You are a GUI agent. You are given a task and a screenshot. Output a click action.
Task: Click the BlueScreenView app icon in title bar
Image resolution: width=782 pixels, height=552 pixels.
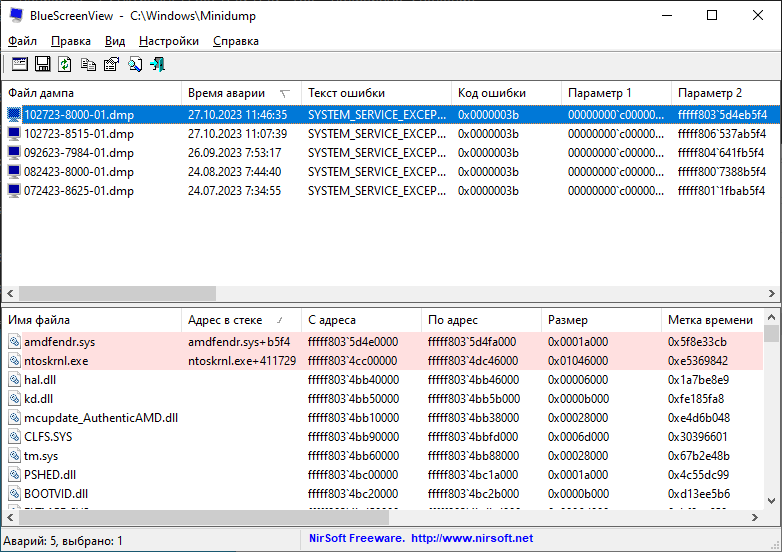click(16, 15)
